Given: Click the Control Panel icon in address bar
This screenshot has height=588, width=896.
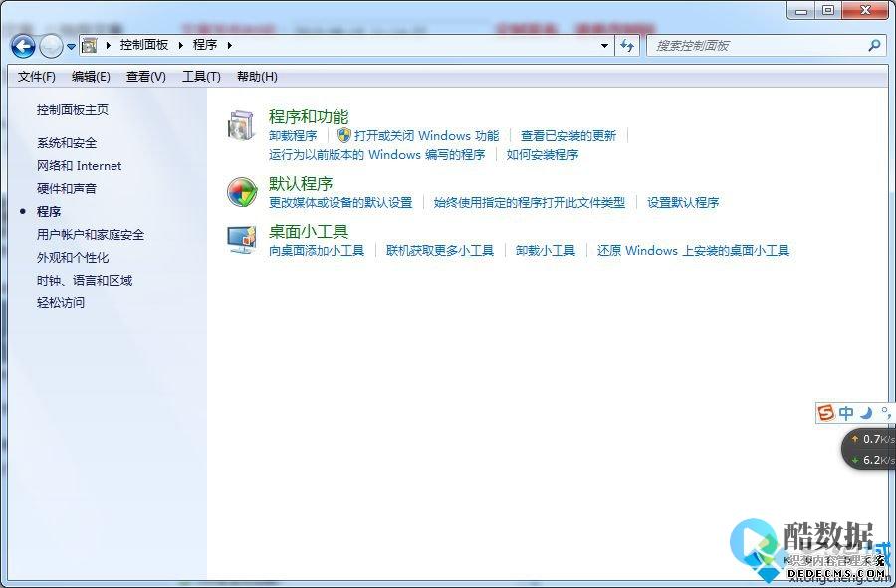Looking at the screenshot, I should [90, 45].
